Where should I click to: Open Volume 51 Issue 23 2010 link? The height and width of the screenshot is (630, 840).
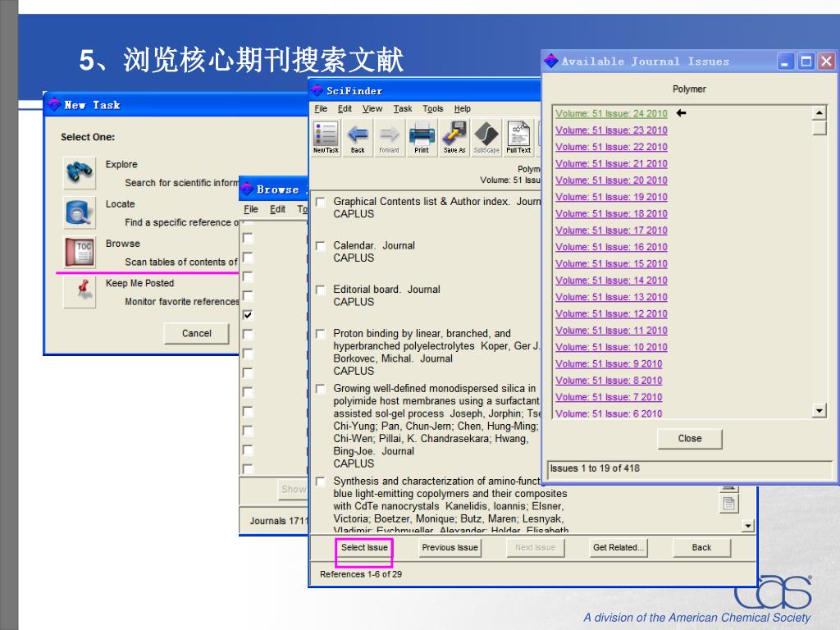(611, 130)
